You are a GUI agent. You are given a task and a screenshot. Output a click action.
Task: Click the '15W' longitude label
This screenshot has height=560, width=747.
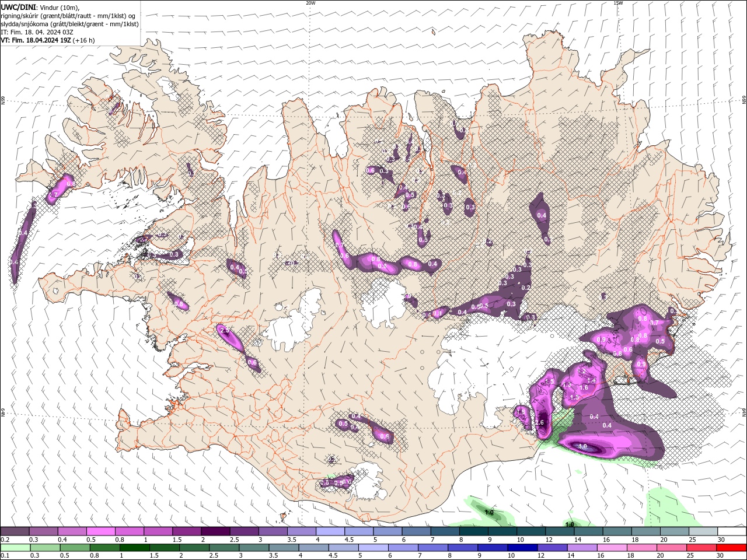(618, 3)
